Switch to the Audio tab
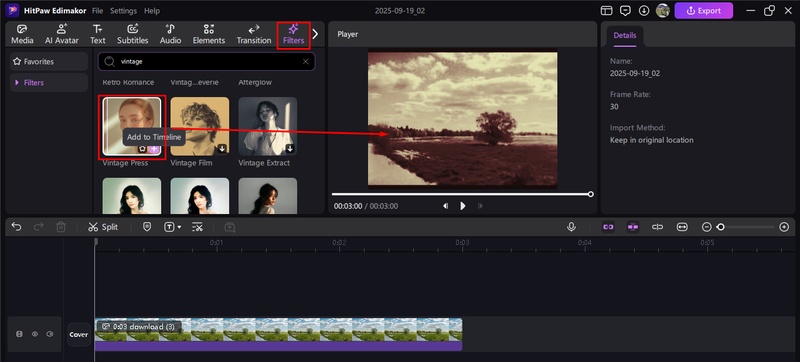Viewport: 800px width, 362px height. click(x=170, y=35)
